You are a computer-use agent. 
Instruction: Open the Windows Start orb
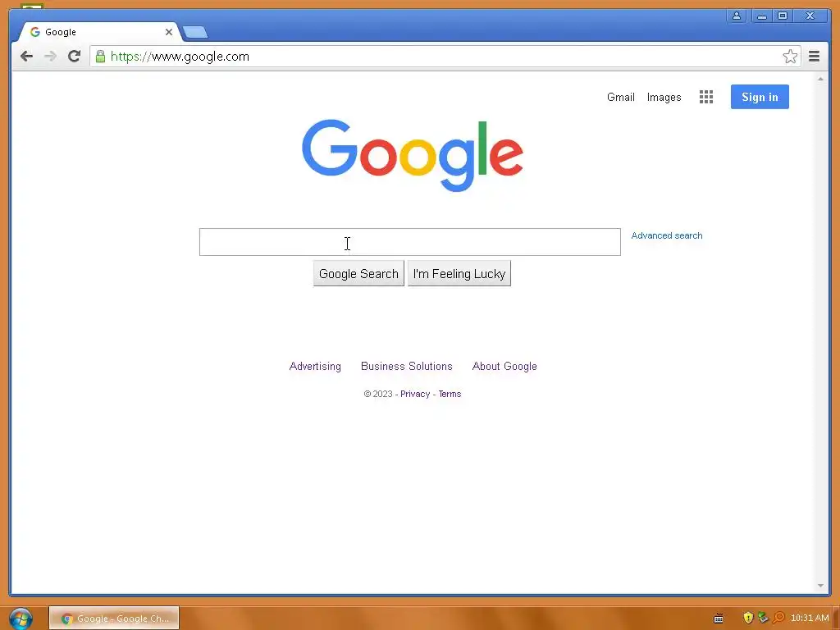pyautogui.click(x=21, y=619)
